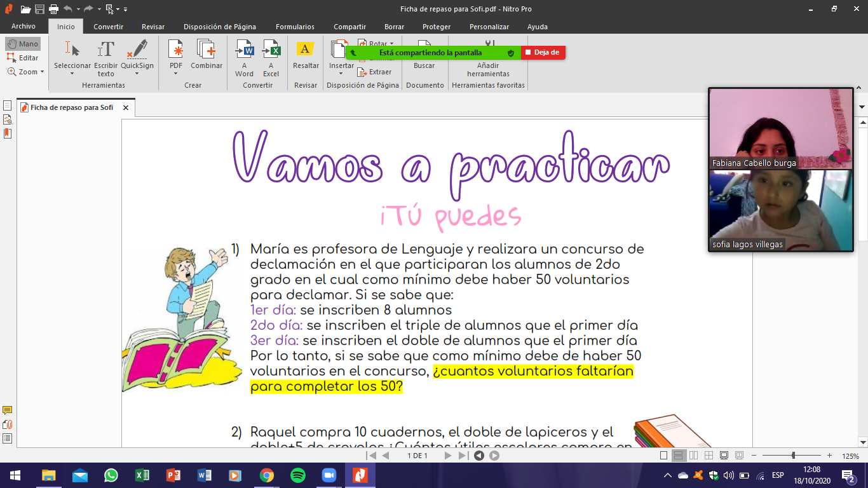
Task: Convert the document with A Word
Action: point(244,58)
